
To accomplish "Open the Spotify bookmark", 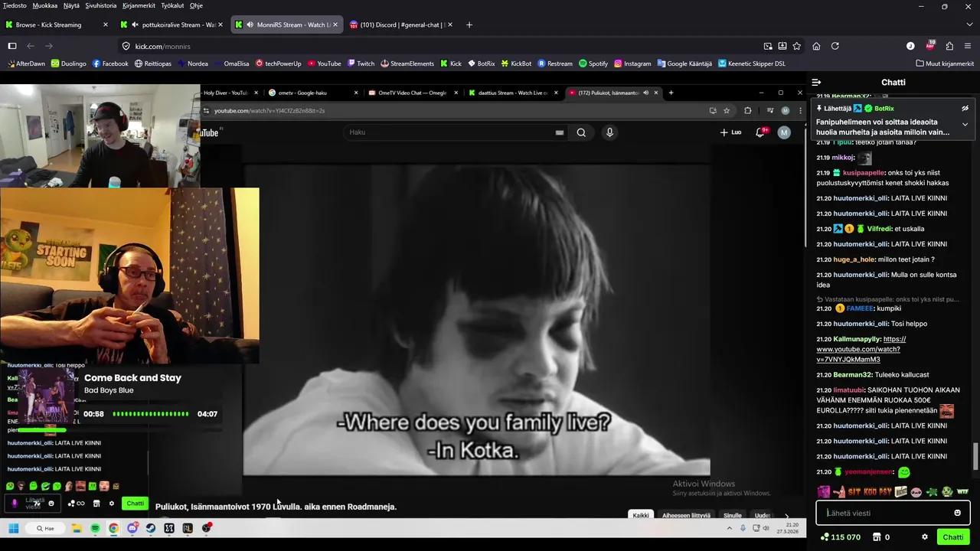I will 593,64.
